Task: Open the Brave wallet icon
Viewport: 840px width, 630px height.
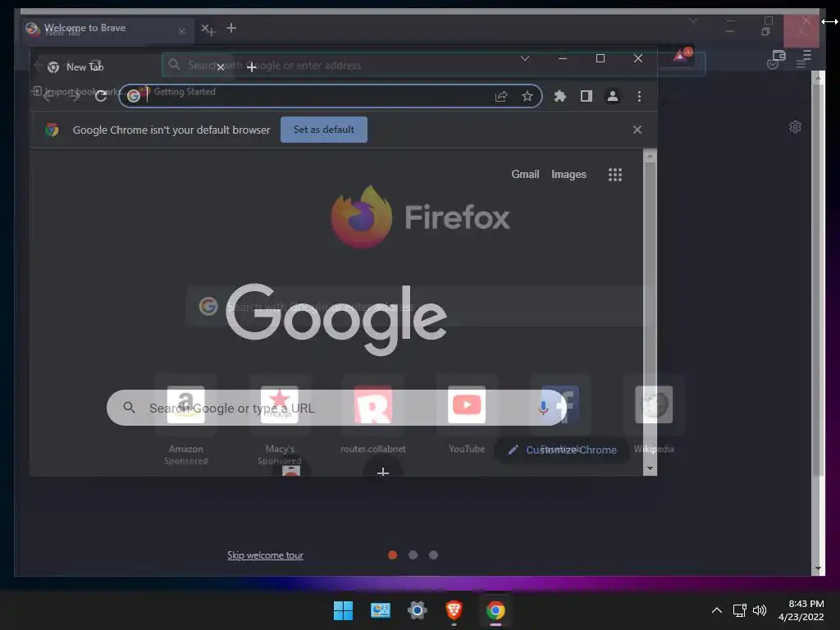Action: [x=779, y=55]
